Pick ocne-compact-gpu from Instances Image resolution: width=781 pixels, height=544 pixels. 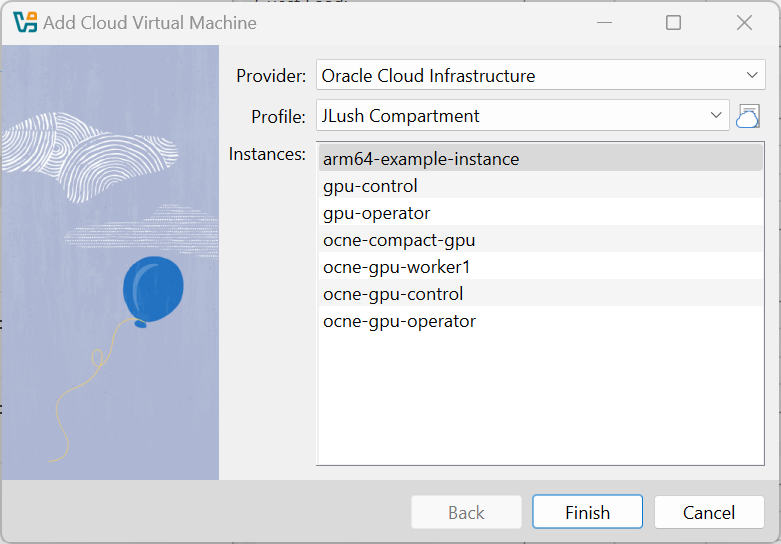click(x=399, y=240)
